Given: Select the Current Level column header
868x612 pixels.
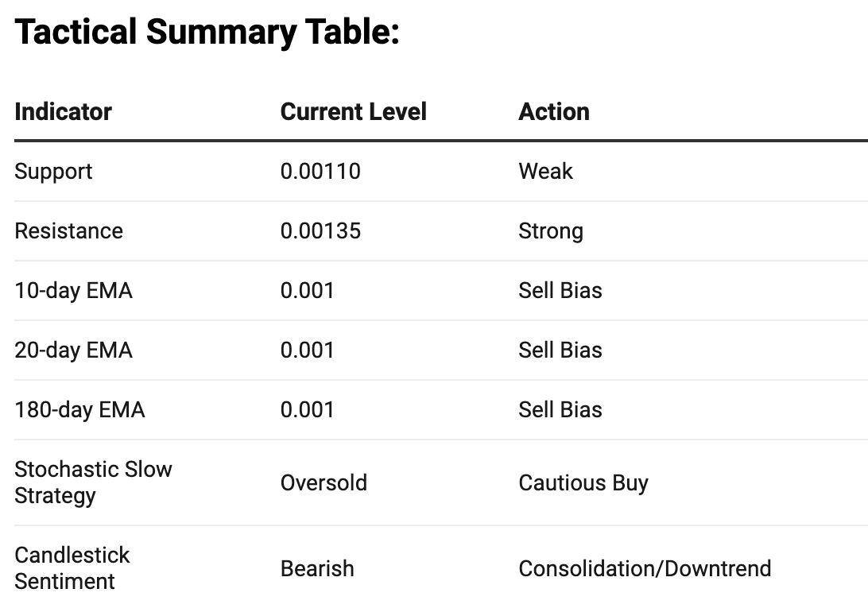Looking at the screenshot, I should pos(353,112).
